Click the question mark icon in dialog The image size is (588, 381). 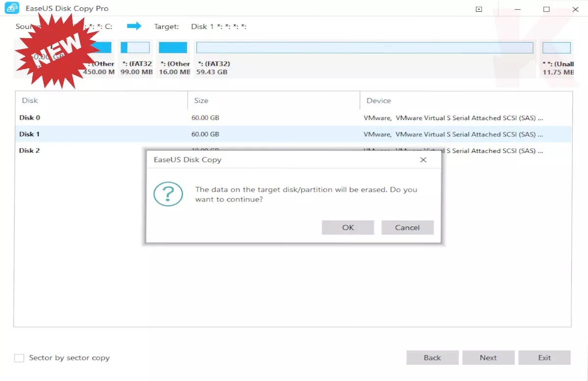[168, 194]
